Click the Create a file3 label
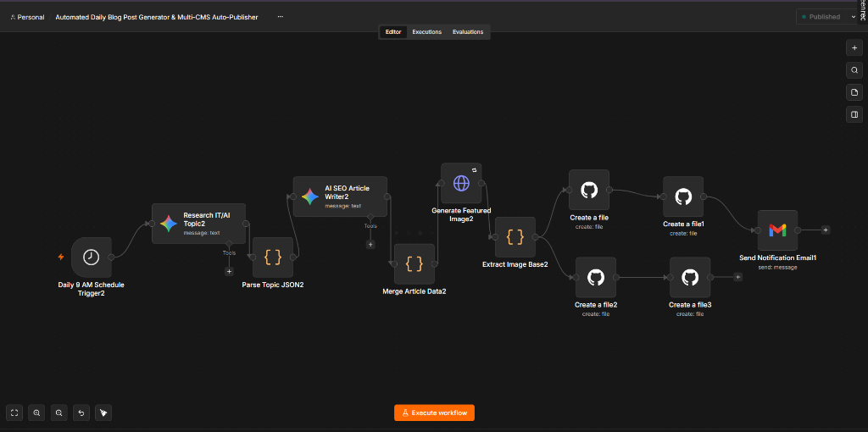 tap(690, 305)
